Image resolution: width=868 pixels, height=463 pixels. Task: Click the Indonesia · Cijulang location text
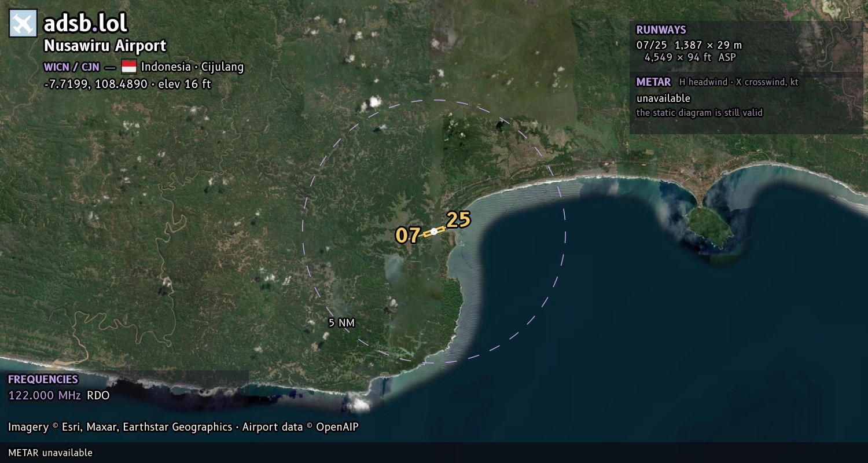point(193,67)
